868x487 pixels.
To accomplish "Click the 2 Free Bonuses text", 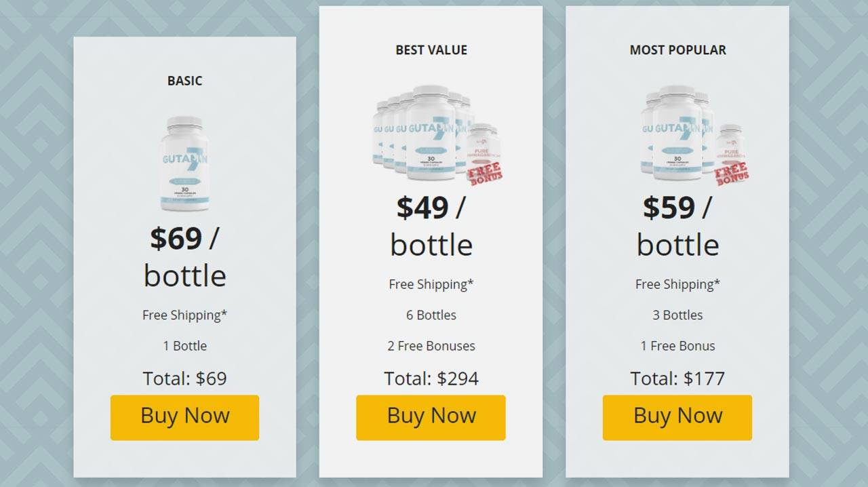I will [x=431, y=346].
